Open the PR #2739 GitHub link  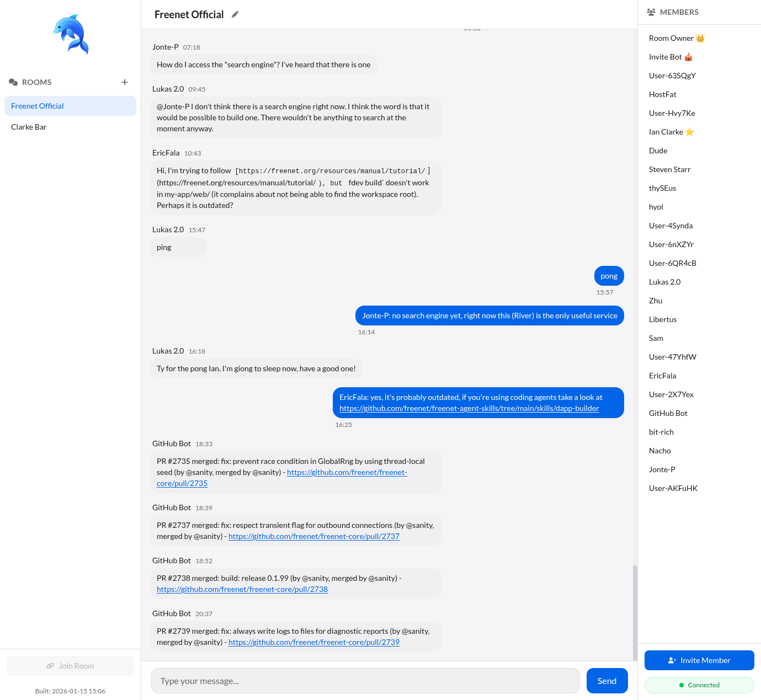pos(313,642)
